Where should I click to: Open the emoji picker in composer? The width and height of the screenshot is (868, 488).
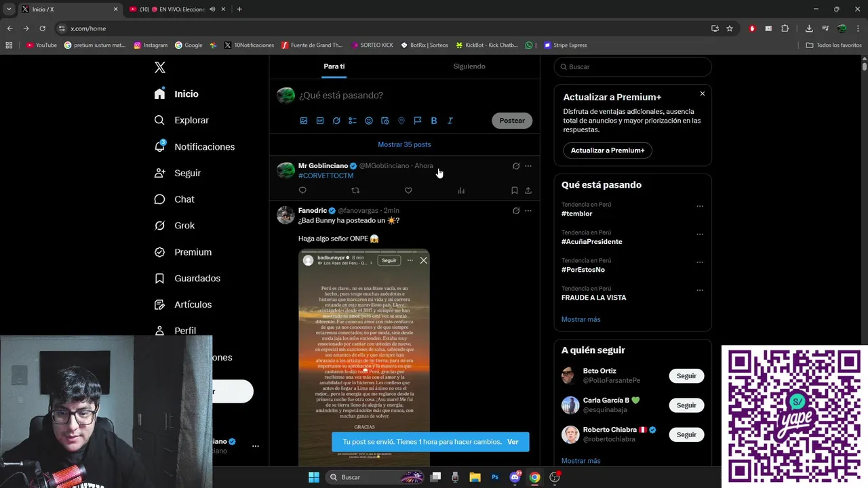tap(369, 121)
